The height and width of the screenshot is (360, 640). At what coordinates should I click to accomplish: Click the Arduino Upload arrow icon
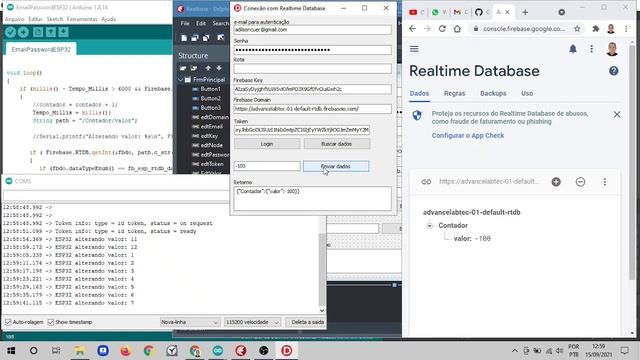click(23, 32)
